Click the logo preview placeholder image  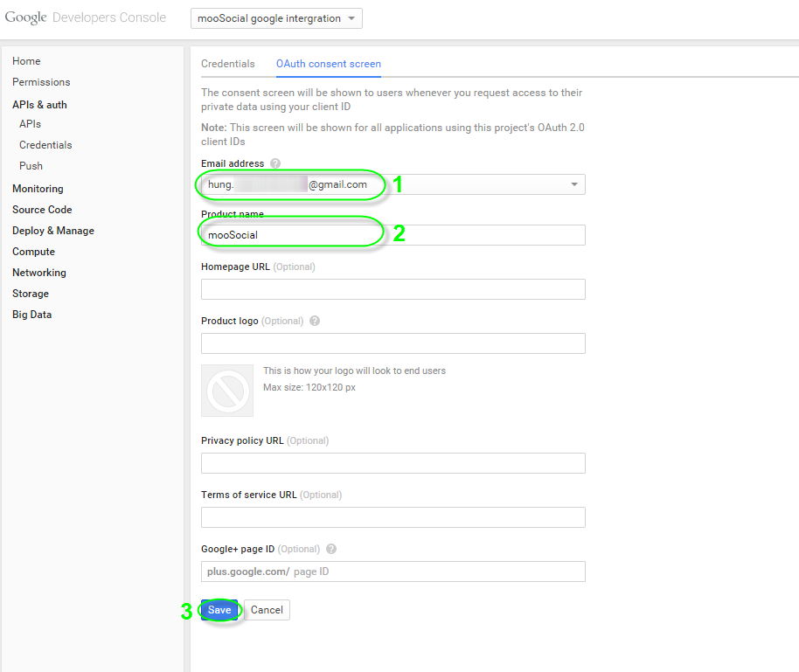227,391
